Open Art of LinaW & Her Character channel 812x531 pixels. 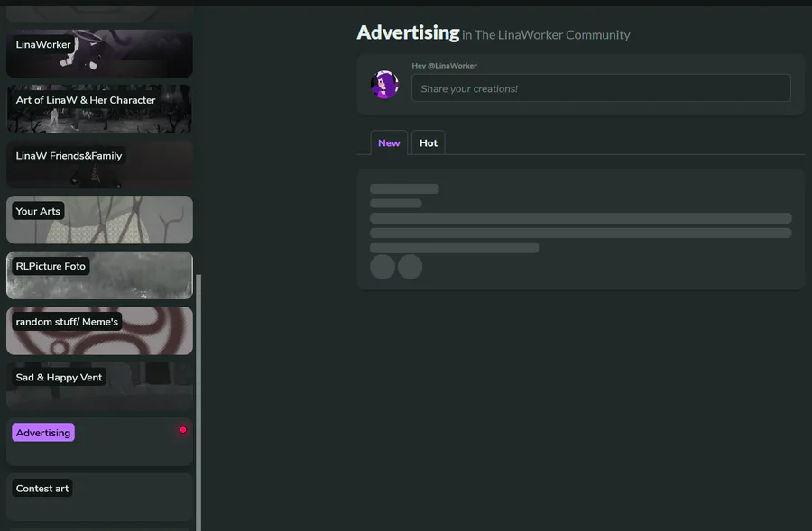tap(99, 109)
